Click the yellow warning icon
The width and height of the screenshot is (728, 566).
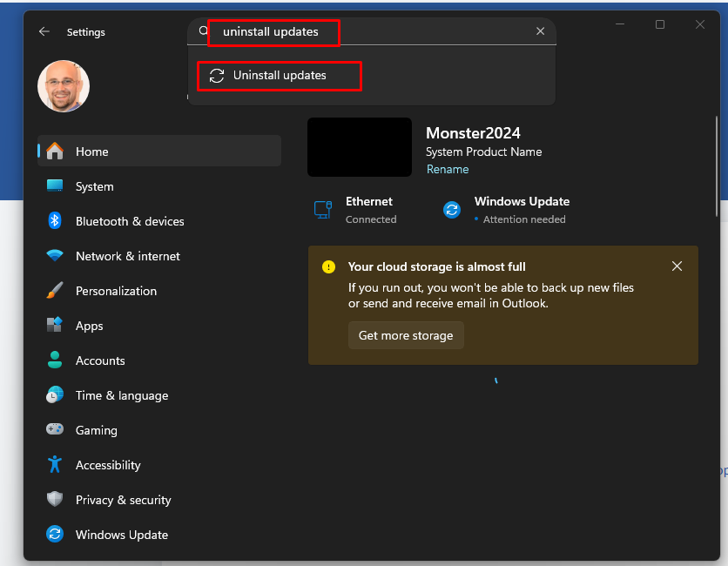[x=328, y=267]
